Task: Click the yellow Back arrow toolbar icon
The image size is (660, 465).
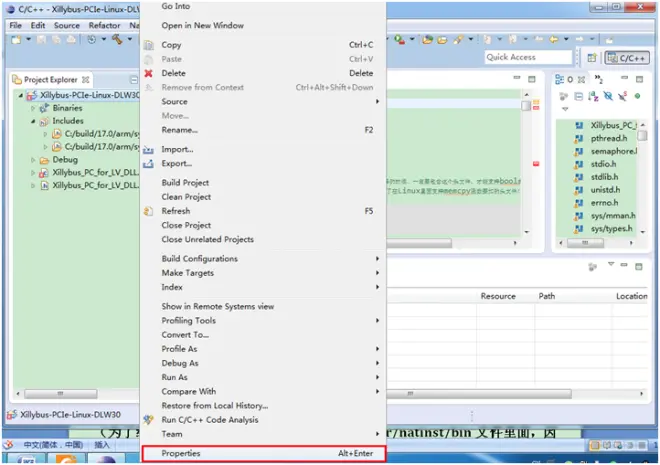Action: [554, 40]
